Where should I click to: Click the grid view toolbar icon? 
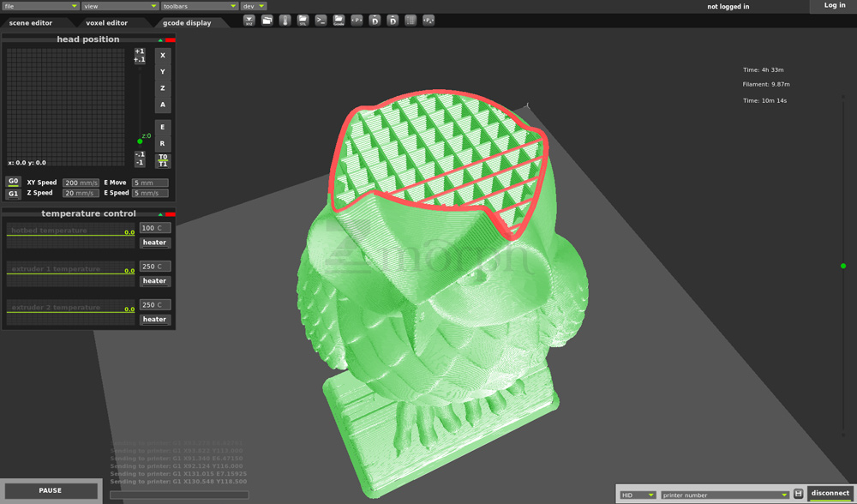[x=411, y=20]
